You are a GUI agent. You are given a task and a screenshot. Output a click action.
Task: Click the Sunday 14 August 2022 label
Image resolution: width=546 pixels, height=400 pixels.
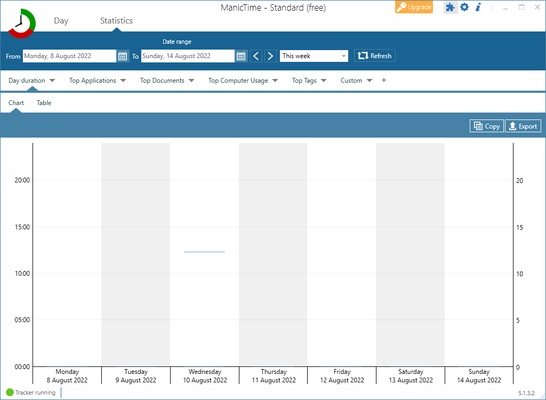pyautogui.click(x=479, y=376)
